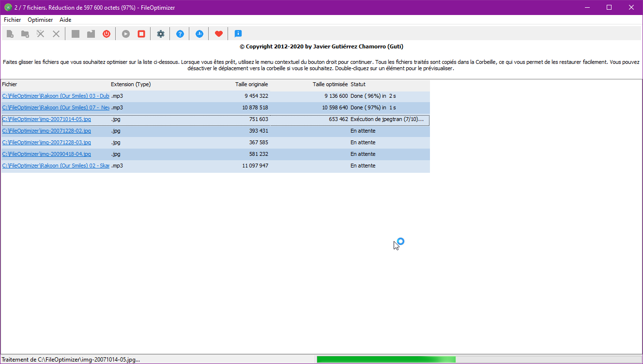
Task: Stop optimization with the red square icon
Action: [x=141, y=33]
